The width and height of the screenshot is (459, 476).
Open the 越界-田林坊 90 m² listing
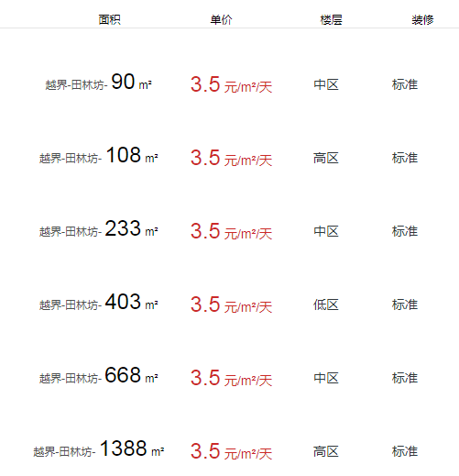[99, 83]
